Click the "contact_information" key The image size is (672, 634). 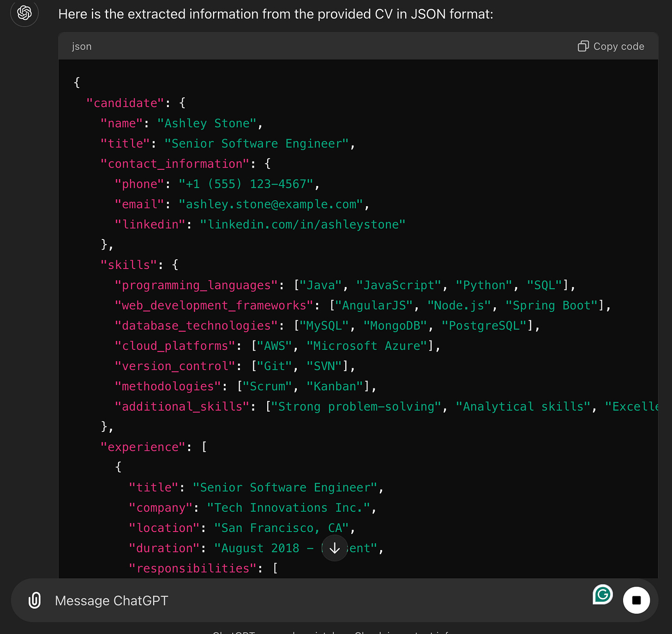(x=175, y=164)
